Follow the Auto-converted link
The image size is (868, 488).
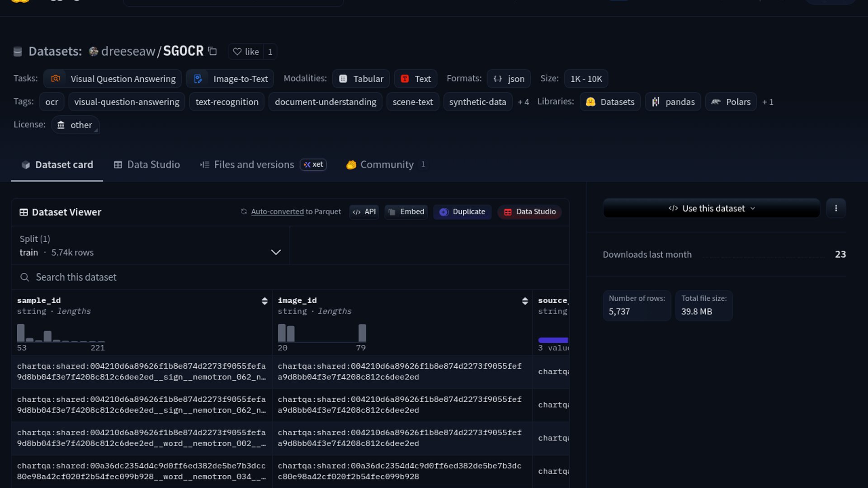click(277, 212)
